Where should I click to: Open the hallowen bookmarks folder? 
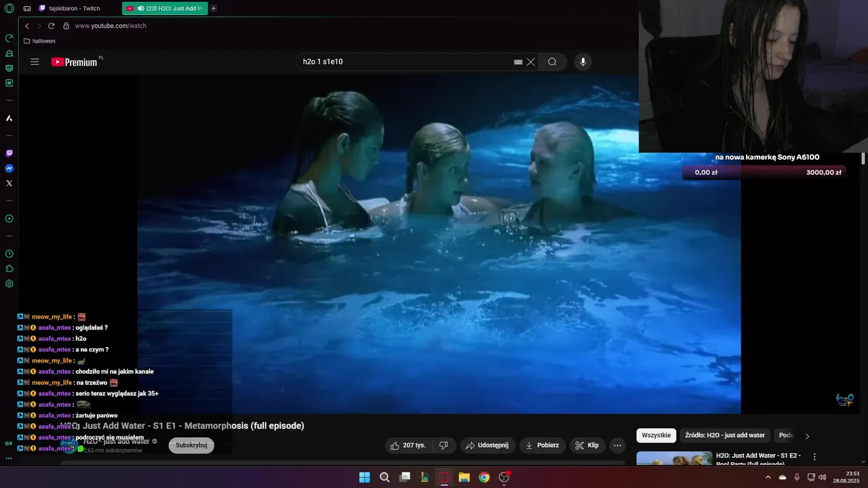[x=39, y=41]
